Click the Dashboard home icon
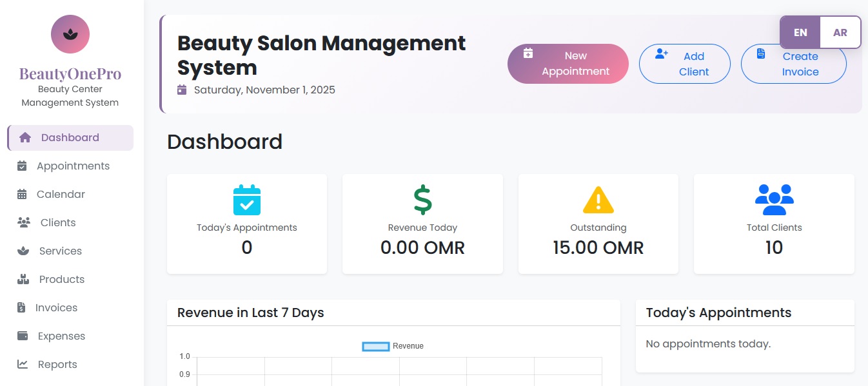The width and height of the screenshot is (868, 386). click(25, 137)
